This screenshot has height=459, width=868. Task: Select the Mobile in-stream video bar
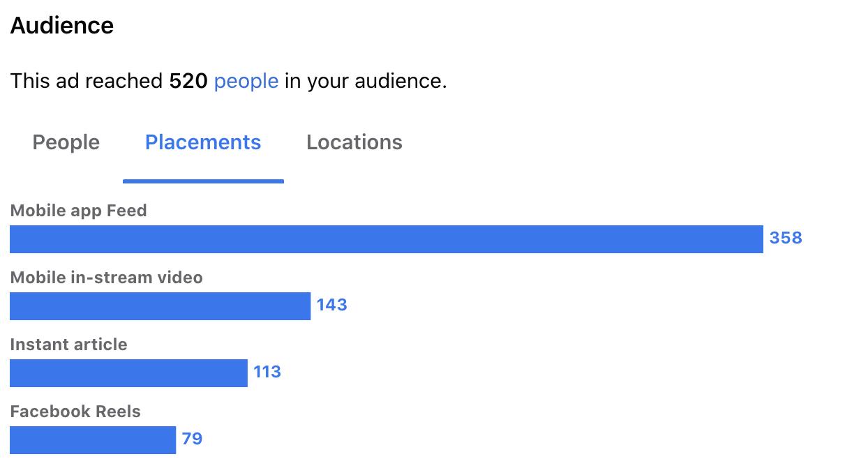(160, 306)
